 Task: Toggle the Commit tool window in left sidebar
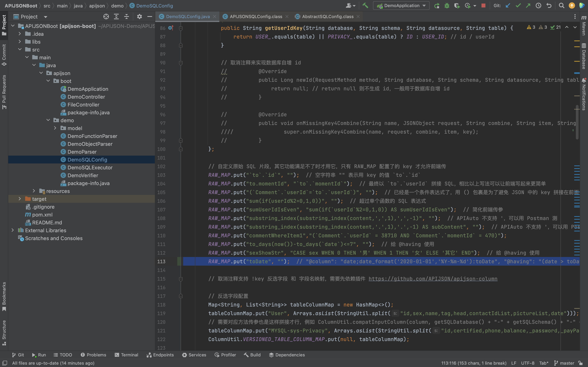[4, 54]
